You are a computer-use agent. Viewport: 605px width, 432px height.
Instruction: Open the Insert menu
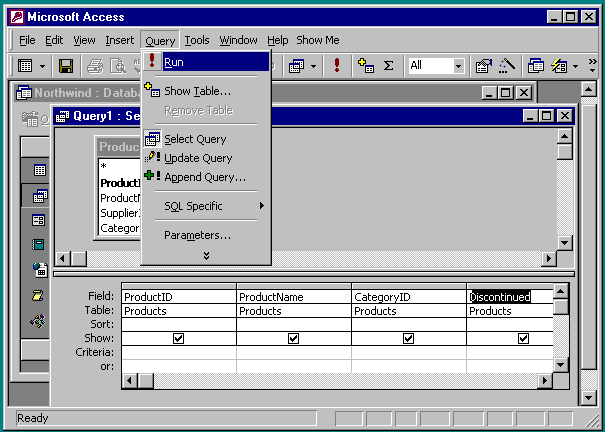(120, 40)
